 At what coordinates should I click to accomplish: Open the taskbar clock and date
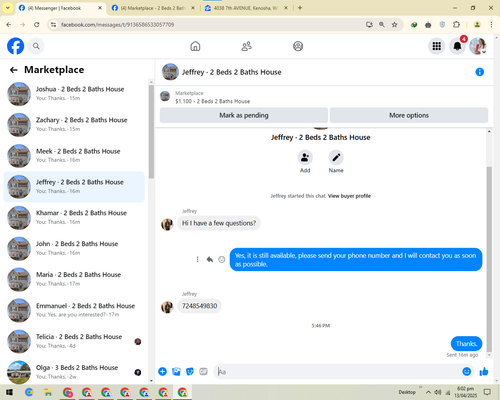coord(466,392)
